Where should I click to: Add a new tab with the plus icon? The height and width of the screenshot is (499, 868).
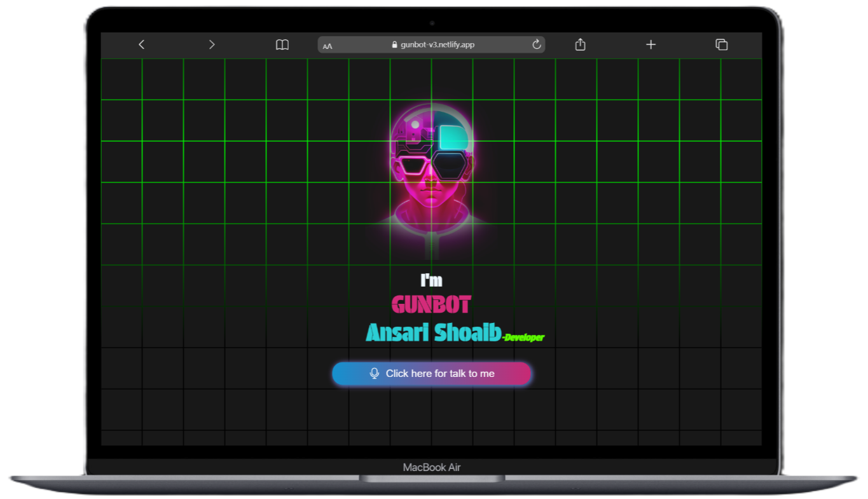point(651,44)
